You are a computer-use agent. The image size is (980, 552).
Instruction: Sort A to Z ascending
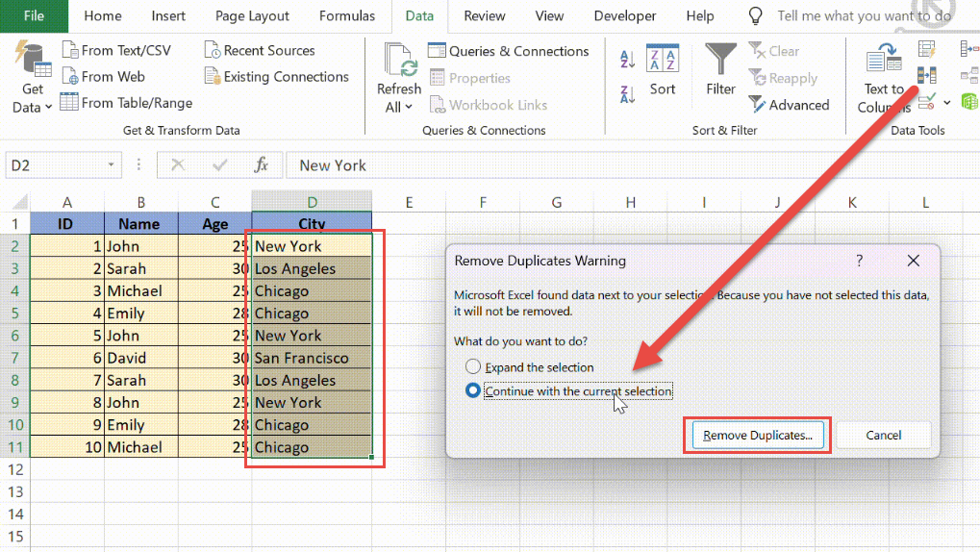click(627, 60)
